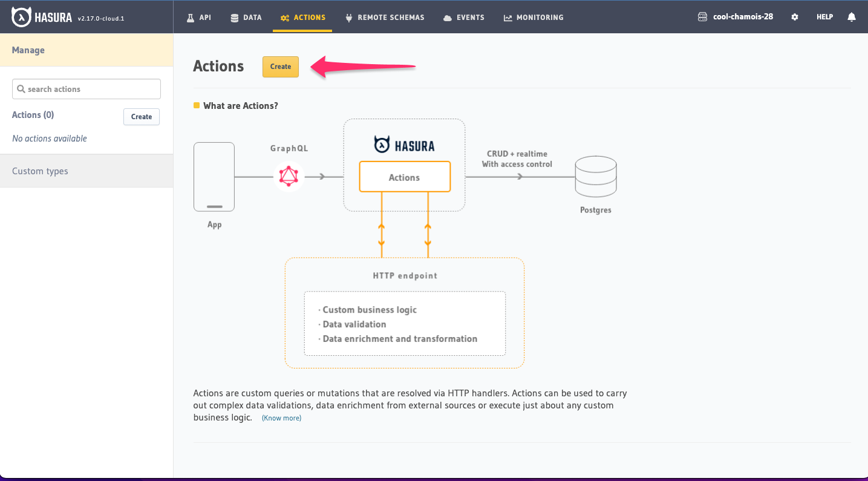The image size is (868, 481).
Task: Go to Remote Schemas tab
Action: tap(385, 18)
